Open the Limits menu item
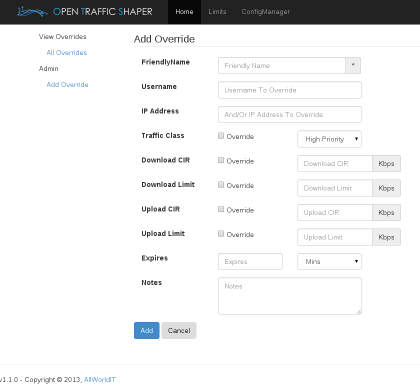 pyautogui.click(x=217, y=12)
